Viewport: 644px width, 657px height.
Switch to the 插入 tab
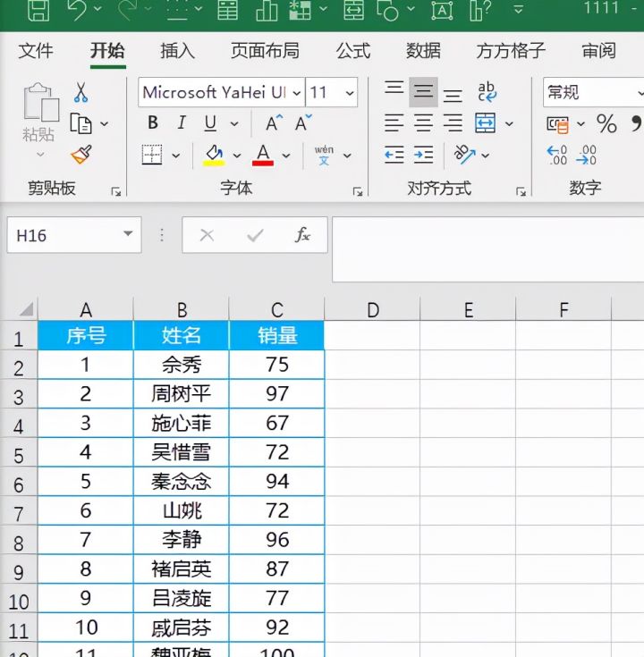coord(177,51)
